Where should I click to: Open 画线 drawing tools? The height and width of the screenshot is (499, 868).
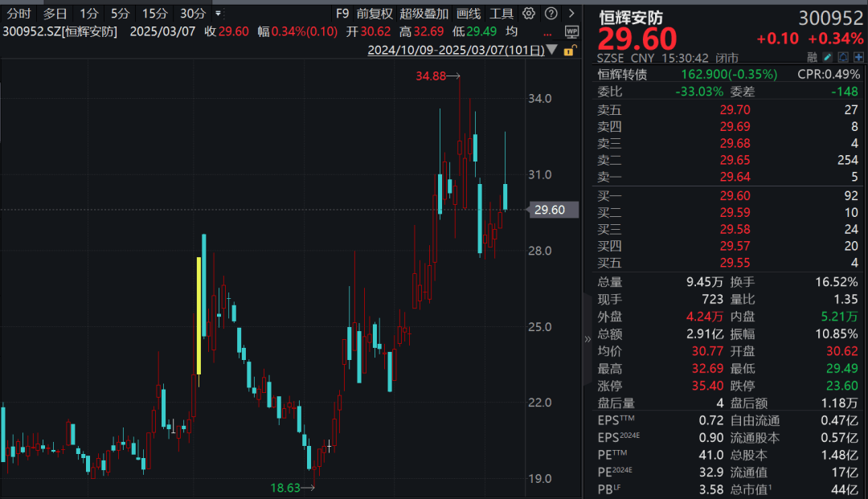click(x=469, y=14)
